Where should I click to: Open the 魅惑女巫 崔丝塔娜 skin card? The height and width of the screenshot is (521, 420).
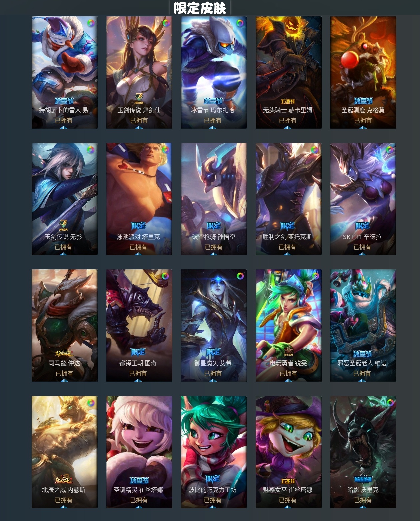tap(288, 452)
